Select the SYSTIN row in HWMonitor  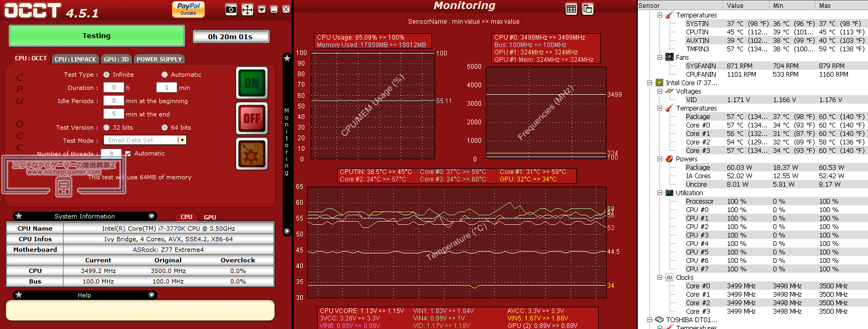point(775,23)
